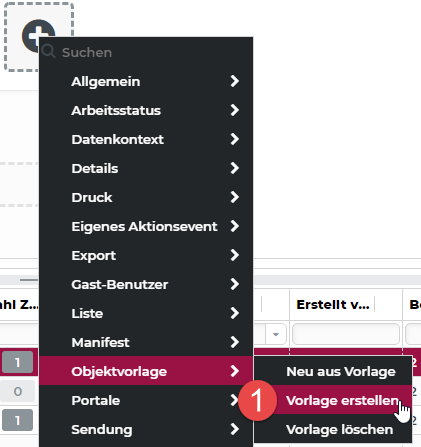Expand the Details chevron arrow
The width and height of the screenshot is (421, 447).
point(235,168)
